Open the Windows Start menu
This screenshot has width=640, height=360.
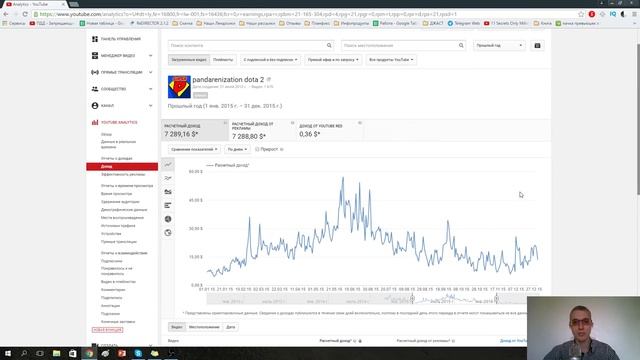pos(8,353)
